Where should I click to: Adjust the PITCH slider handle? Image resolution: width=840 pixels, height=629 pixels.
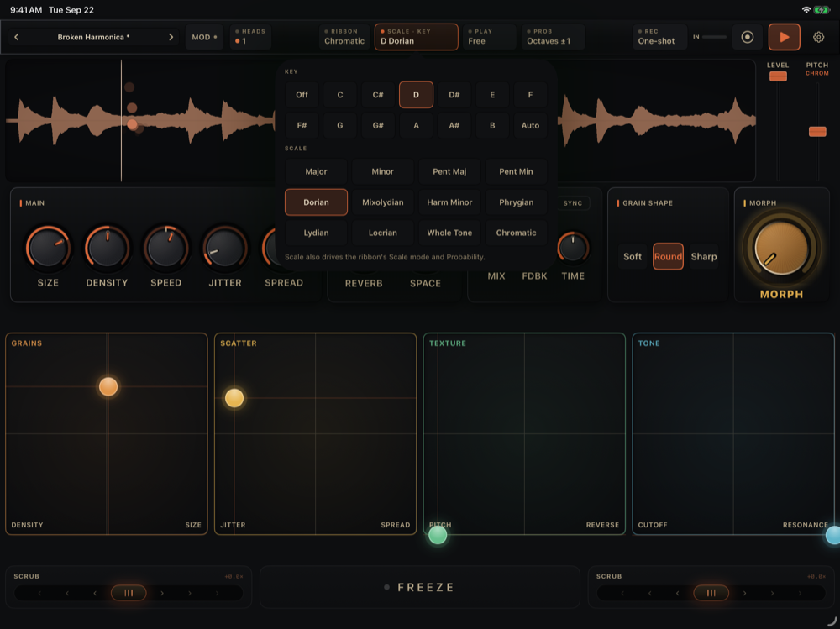pos(817,131)
